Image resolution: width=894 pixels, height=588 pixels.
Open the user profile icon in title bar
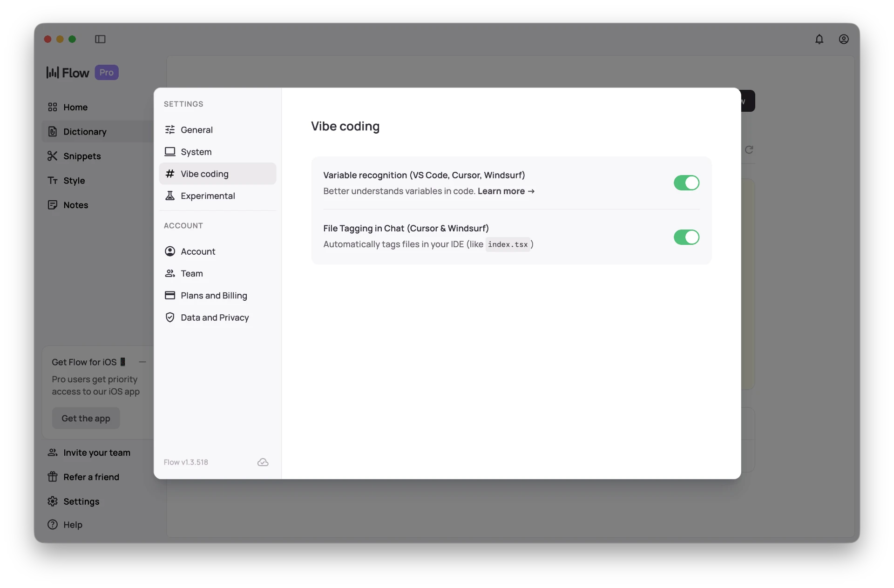tap(843, 39)
